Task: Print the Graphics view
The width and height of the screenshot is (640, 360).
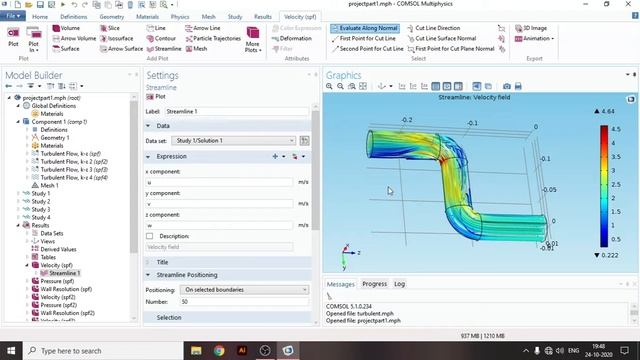Action: tap(518, 86)
